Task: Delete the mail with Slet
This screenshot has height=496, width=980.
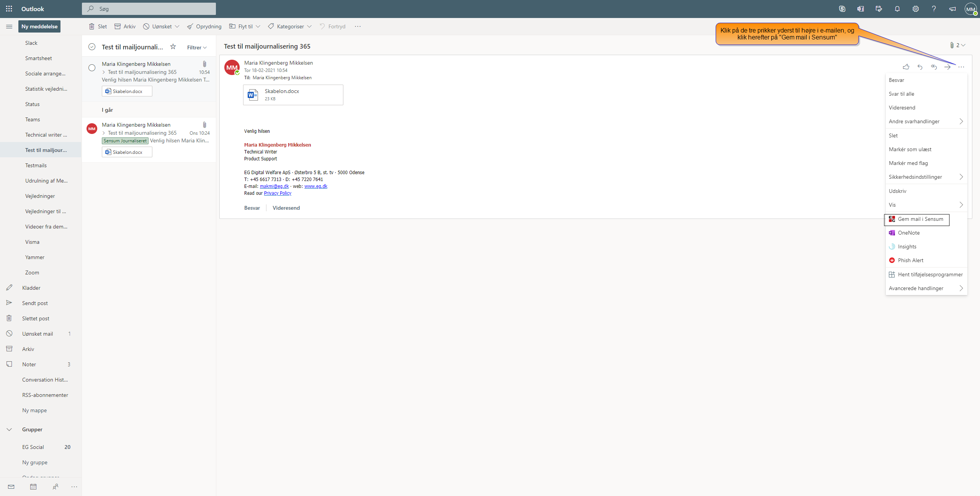Action: click(98, 26)
